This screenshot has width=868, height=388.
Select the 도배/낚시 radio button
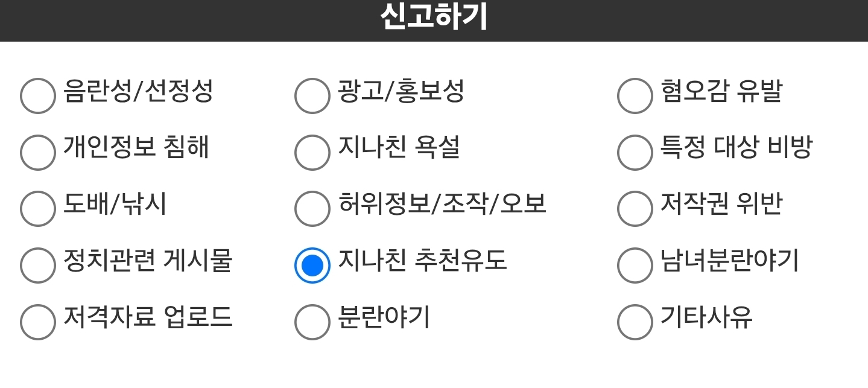[x=38, y=209]
